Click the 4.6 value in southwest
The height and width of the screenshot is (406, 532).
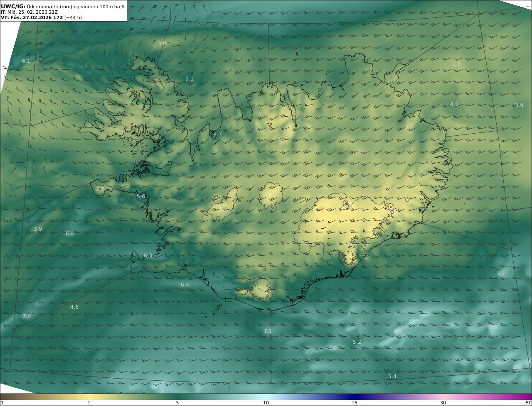point(74,307)
